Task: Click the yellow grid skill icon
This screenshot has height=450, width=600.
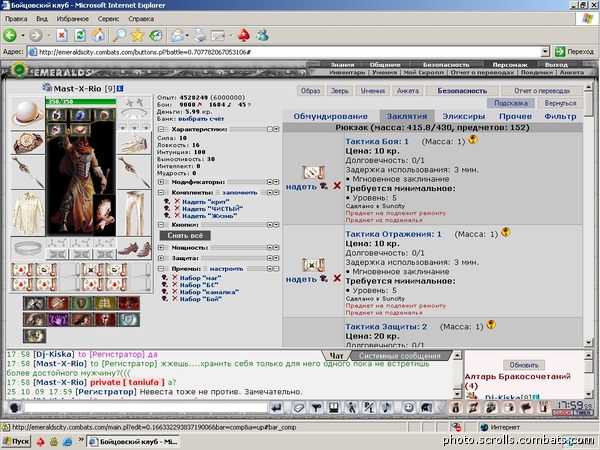Action: (105, 303)
